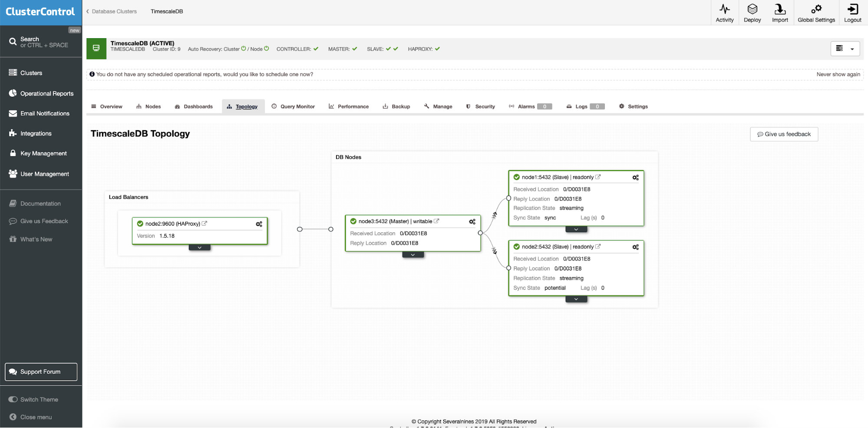The image size is (868, 428).
Task: Switch to the Alarms tab
Action: pos(530,106)
